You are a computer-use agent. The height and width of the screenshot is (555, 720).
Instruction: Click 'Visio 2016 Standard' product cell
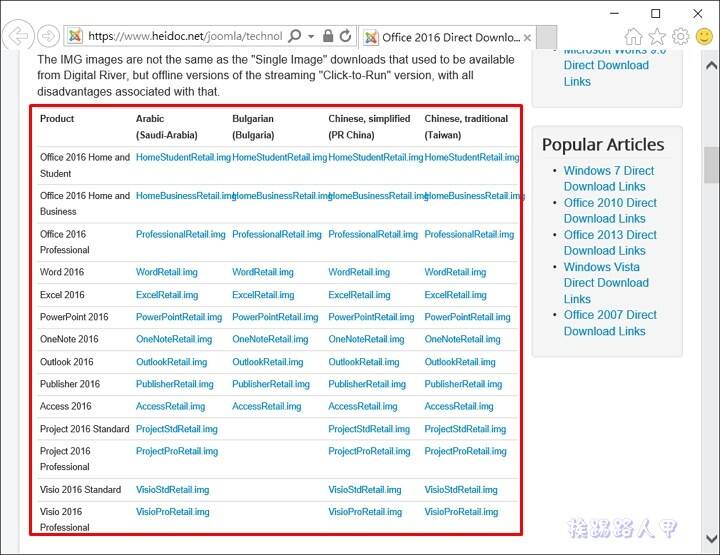point(80,490)
